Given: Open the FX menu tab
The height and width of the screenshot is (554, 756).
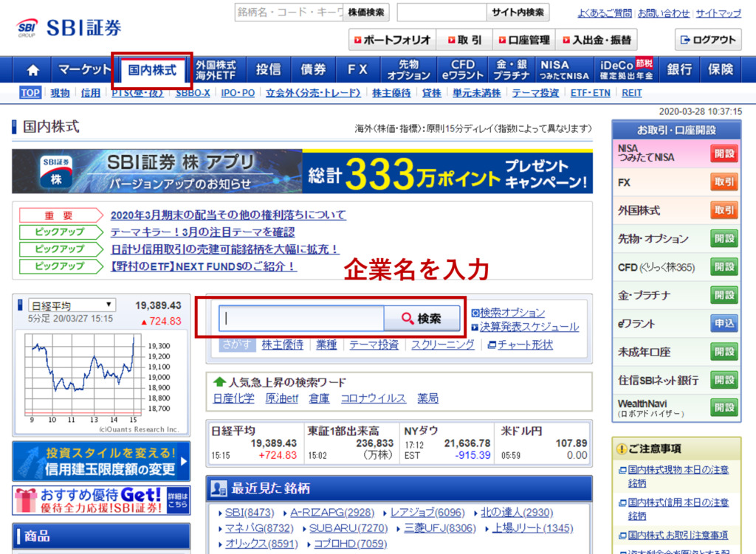Looking at the screenshot, I should pos(357,70).
